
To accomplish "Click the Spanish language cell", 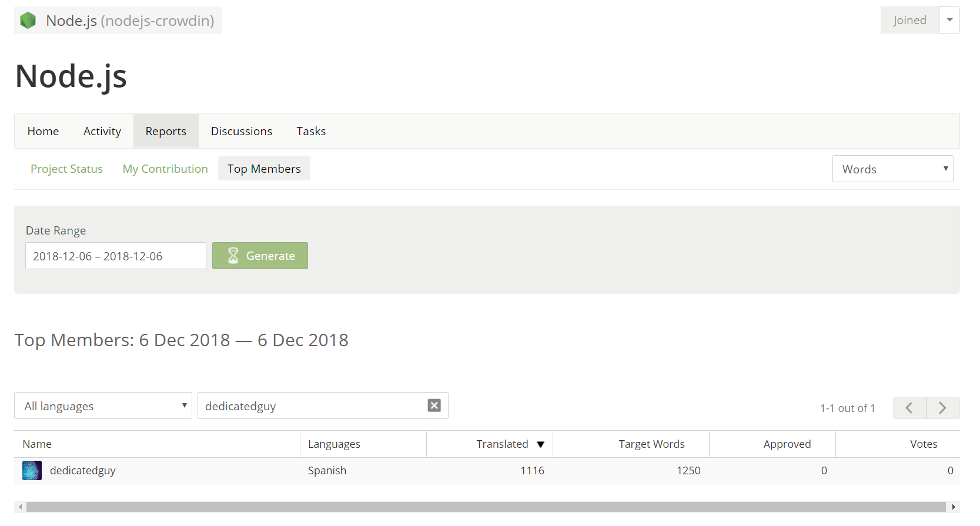I will pyautogui.click(x=327, y=471).
